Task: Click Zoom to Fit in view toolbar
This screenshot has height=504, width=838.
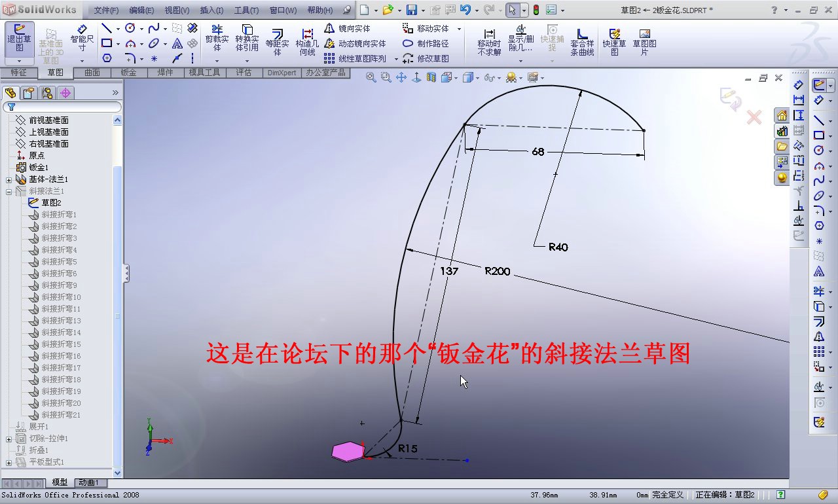Action: tap(371, 77)
